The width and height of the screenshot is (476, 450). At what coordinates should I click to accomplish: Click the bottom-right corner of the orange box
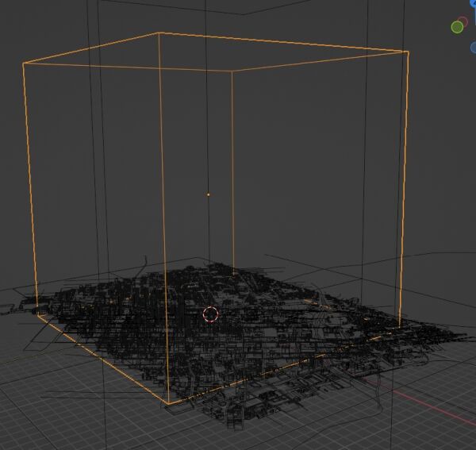tap(400, 325)
